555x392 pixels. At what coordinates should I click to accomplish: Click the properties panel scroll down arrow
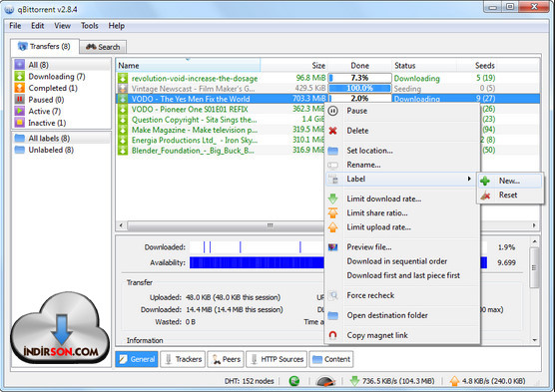(534, 340)
